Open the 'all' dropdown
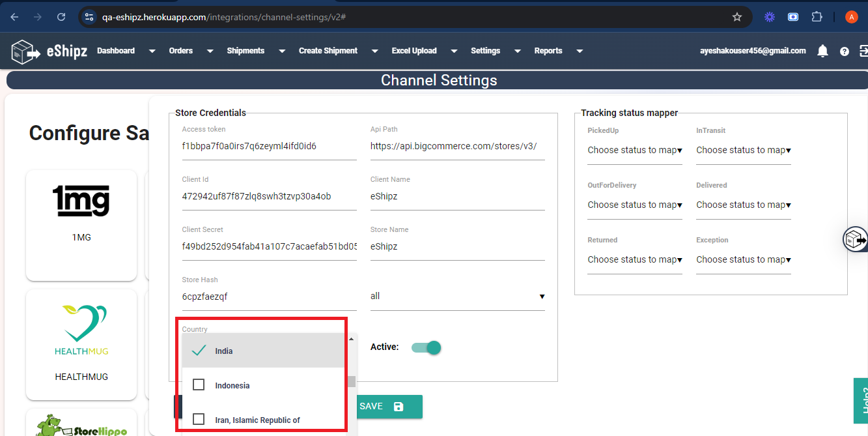868x436 pixels. [x=458, y=297]
